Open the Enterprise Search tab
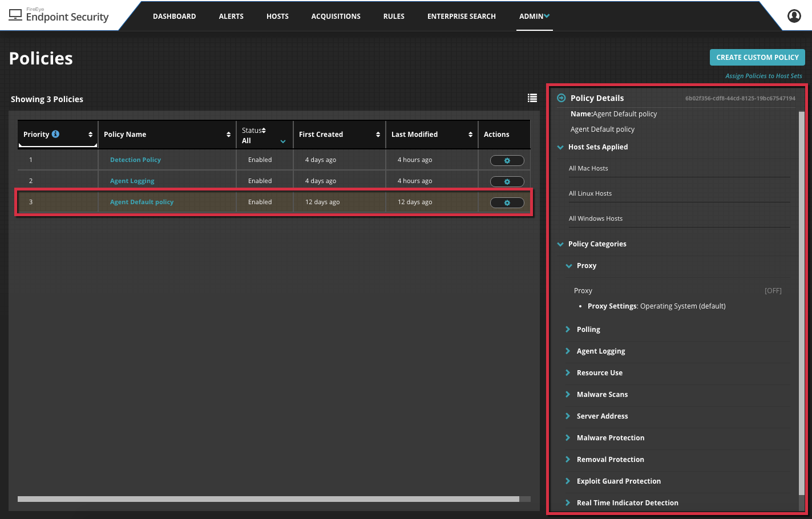This screenshot has height=519, width=812. [462, 17]
